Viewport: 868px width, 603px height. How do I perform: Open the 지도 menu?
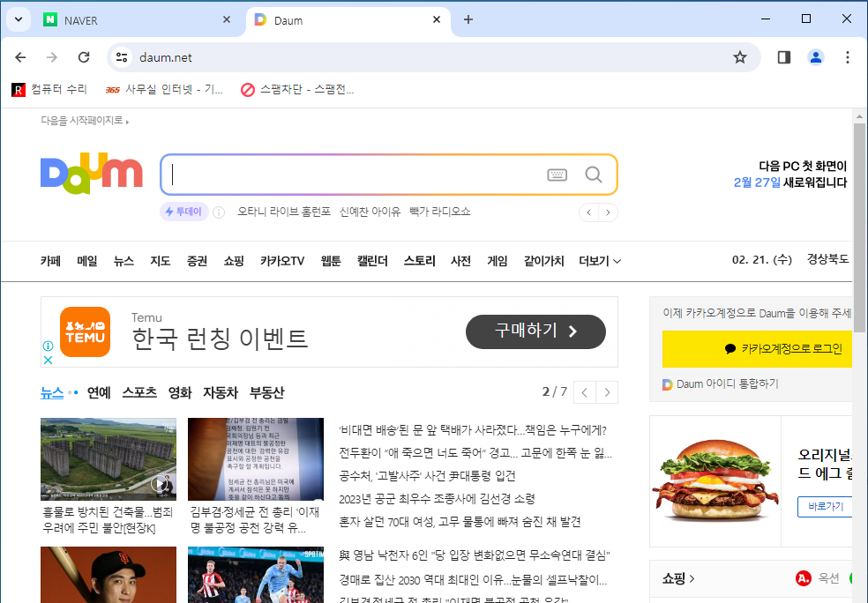tap(160, 261)
